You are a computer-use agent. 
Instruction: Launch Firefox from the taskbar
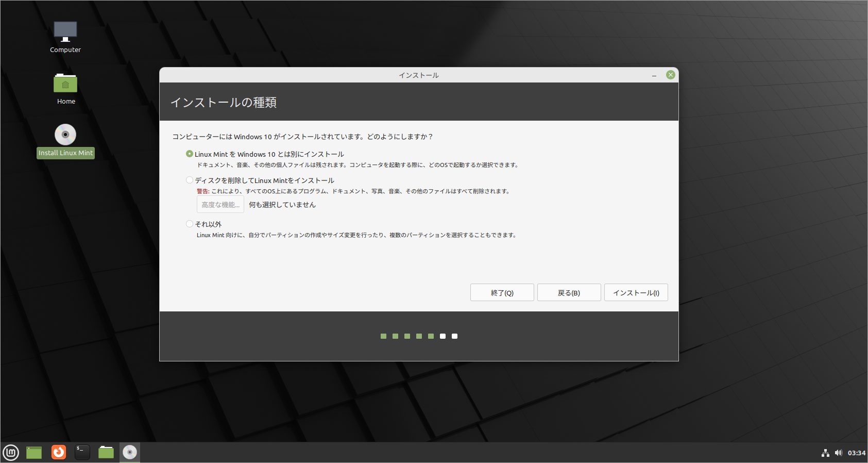pyautogui.click(x=59, y=453)
